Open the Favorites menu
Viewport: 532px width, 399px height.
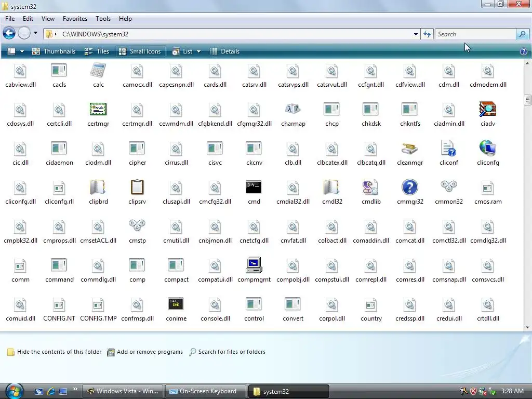click(x=75, y=19)
